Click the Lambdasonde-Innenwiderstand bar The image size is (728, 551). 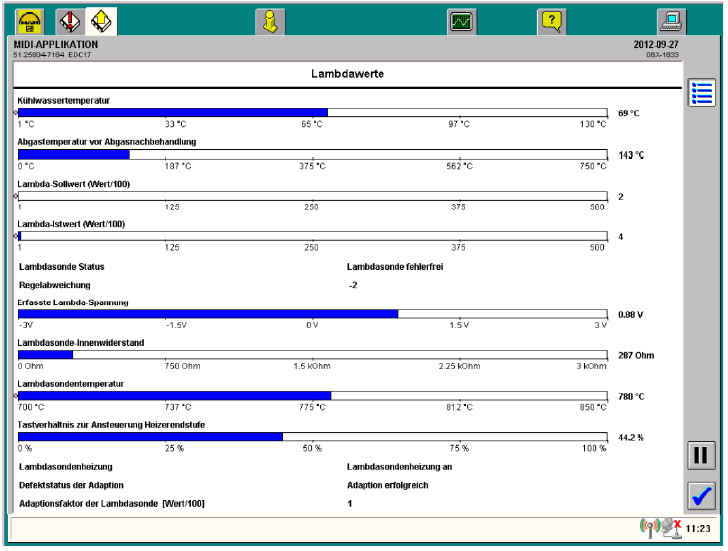pyautogui.click(x=312, y=355)
